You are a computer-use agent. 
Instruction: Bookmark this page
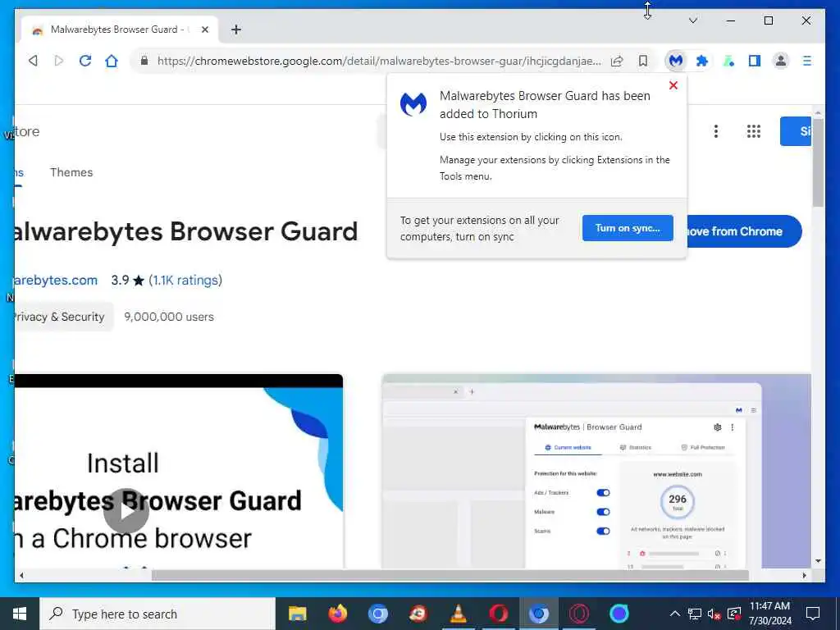pyautogui.click(x=643, y=61)
